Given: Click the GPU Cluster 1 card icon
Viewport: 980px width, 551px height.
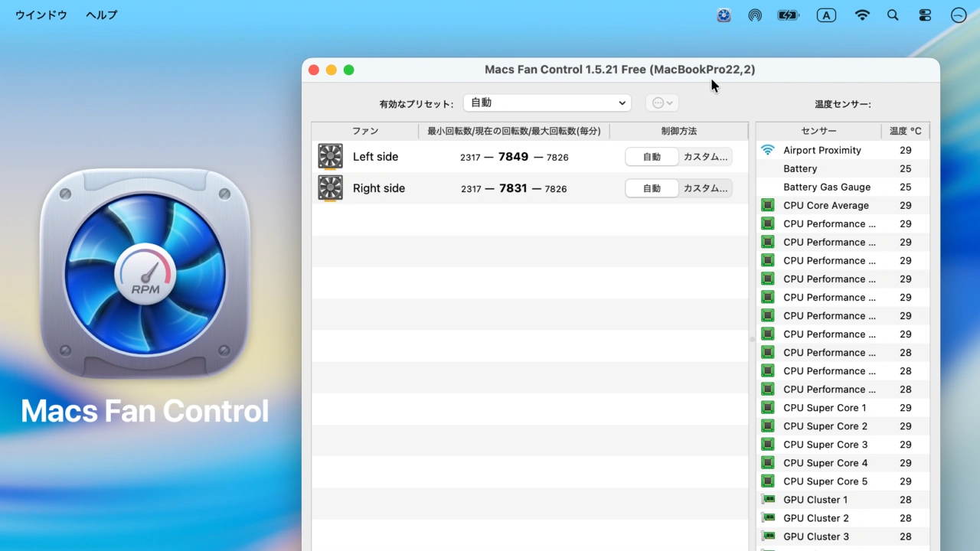Looking at the screenshot, I should click(x=768, y=500).
